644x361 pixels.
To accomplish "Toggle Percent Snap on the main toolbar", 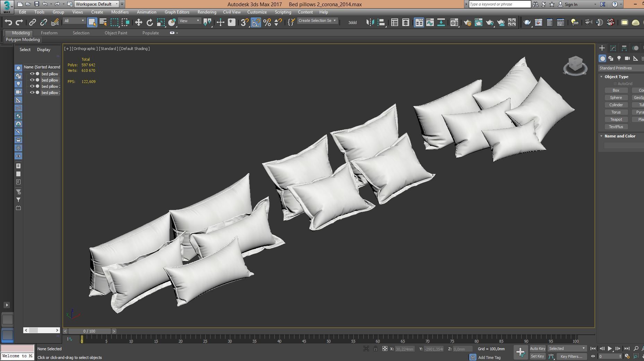I will tap(267, 23).
